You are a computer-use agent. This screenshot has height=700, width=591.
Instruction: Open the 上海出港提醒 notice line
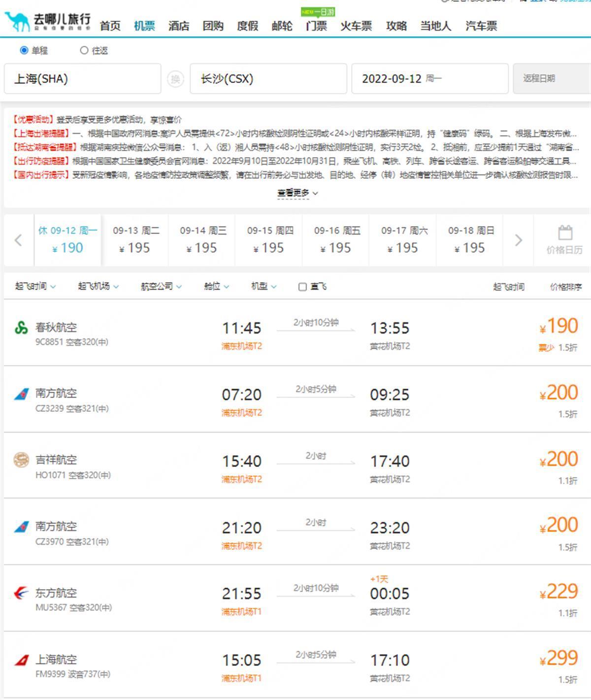pos(295,133)
